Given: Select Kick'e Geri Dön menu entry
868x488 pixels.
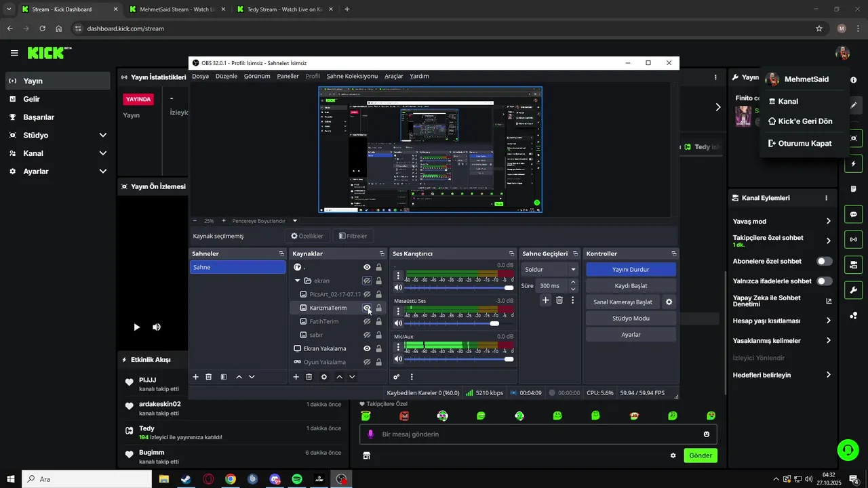Looking at the screenshot, I should [x=800, y=121].
